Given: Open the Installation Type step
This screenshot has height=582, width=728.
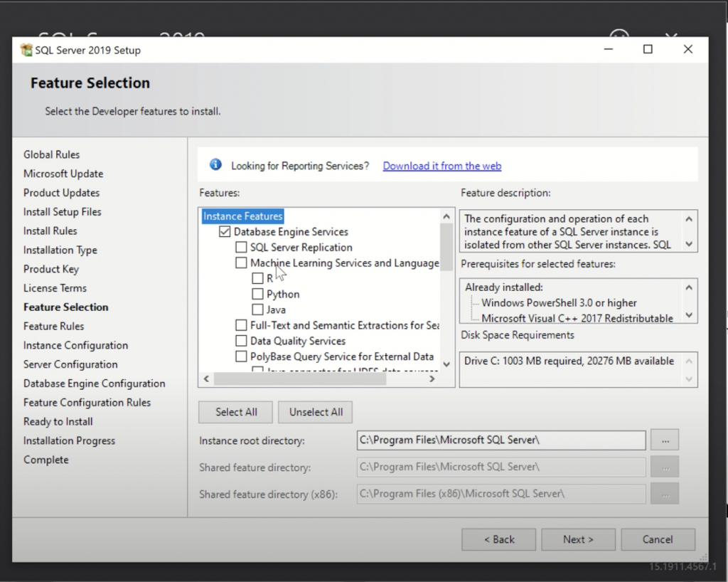Looking at the screenshot, I should [x=60, y=250].
